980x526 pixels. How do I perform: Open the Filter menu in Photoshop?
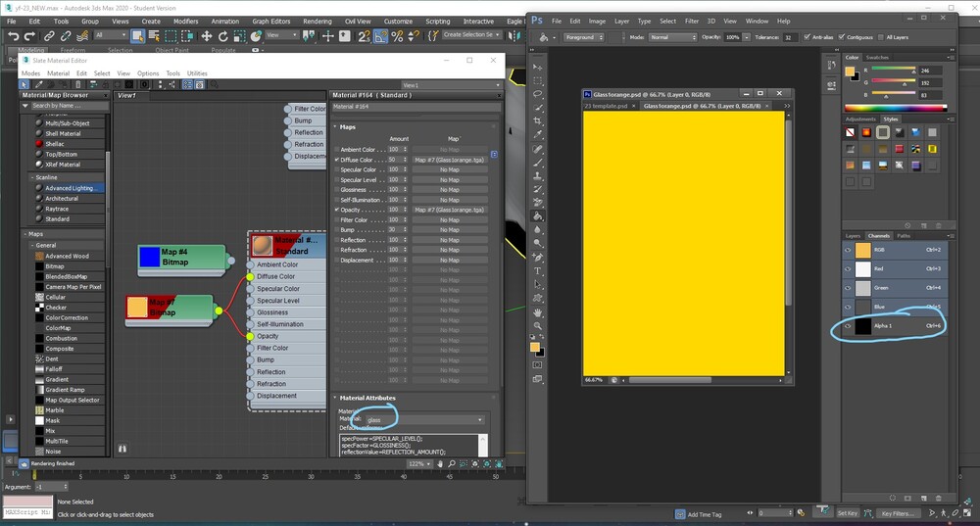click(x=692, y=21)
